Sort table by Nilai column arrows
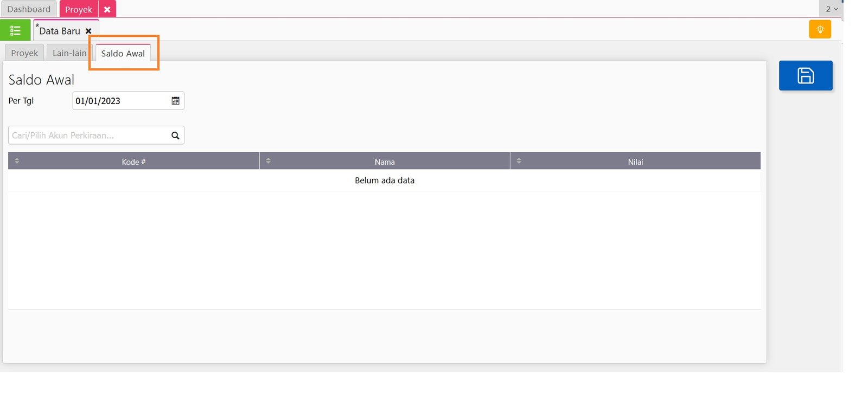This screenshot has width=868, height=401. tap(519, 161)
